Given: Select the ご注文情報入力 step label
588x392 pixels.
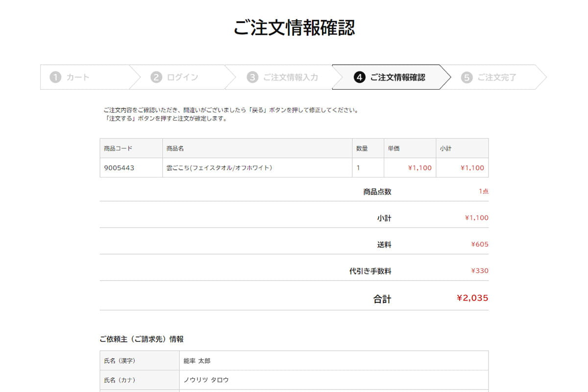Looking at the screenshot, I should pos(291,78).
